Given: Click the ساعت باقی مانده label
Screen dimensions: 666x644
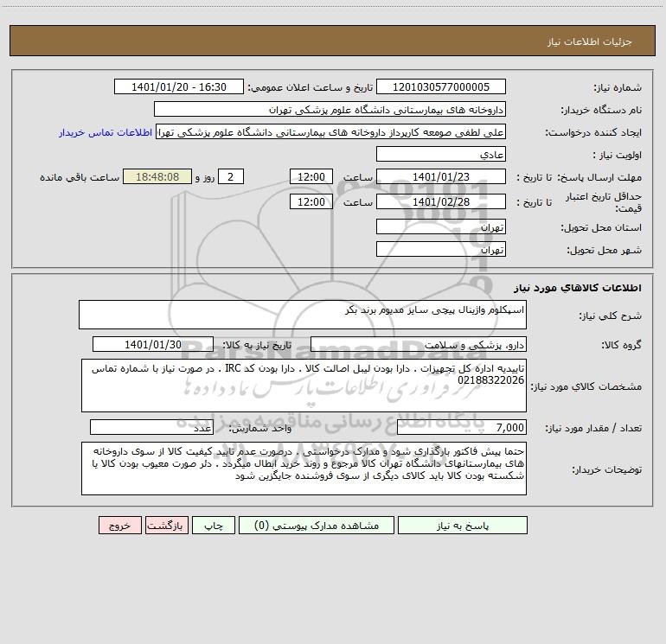Looking at the screenshot, I should [80, 177].
